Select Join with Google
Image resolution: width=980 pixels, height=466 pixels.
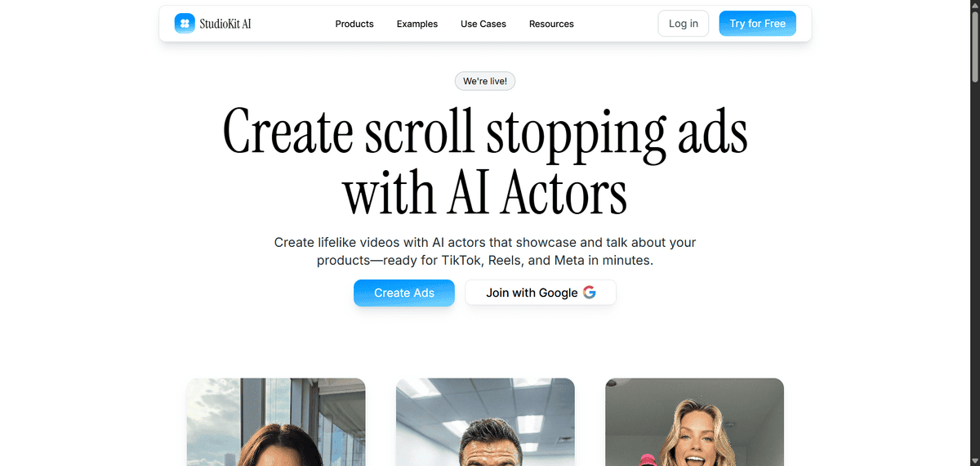(x=541, y=293)
